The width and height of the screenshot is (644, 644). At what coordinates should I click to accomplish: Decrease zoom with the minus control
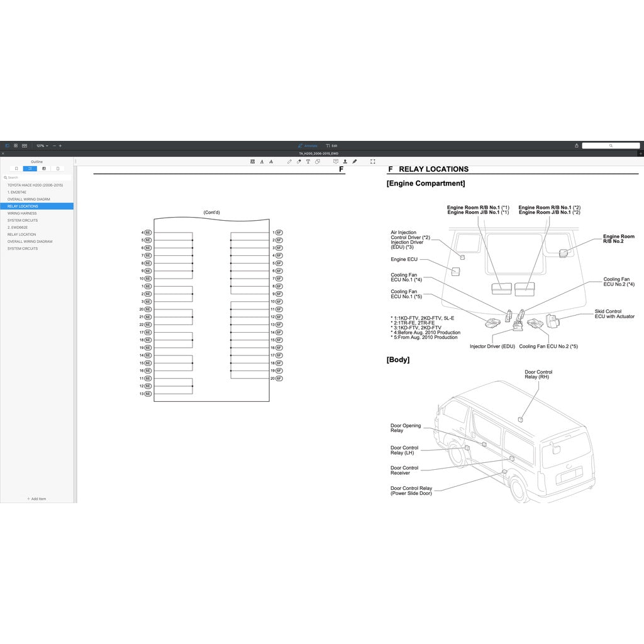pyautogui.click(x=54, y=145)
